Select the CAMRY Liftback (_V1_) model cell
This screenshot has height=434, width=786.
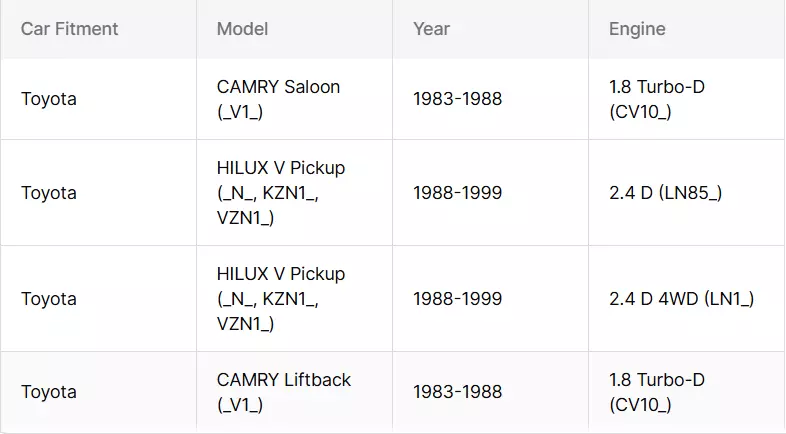[x=284, y=392]
